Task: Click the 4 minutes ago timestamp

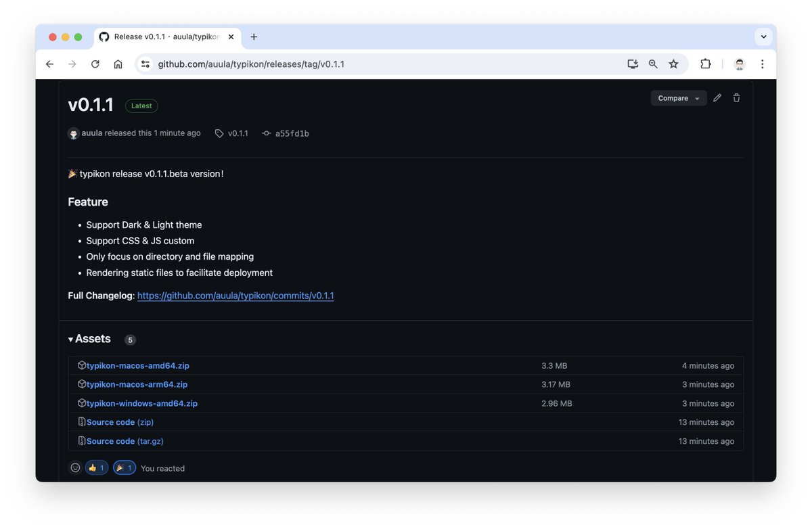Action: pos(708,366)
